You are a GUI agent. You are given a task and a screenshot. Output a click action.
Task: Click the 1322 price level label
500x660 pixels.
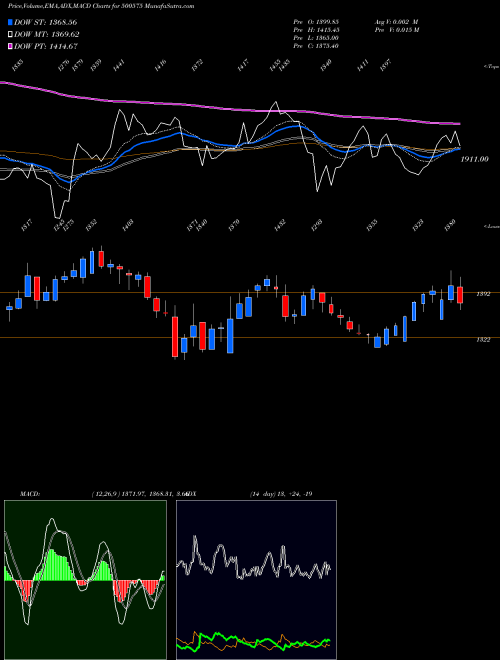(483, 340)
